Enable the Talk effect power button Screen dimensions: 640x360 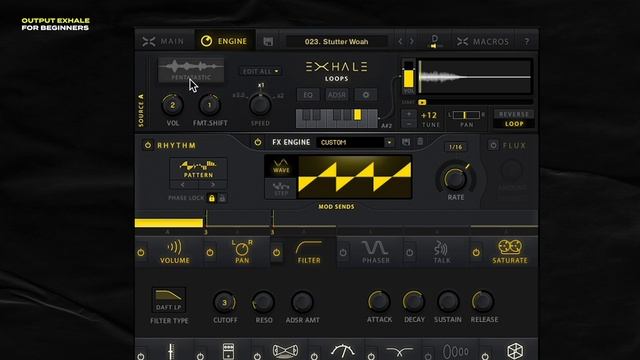(409, 253)
